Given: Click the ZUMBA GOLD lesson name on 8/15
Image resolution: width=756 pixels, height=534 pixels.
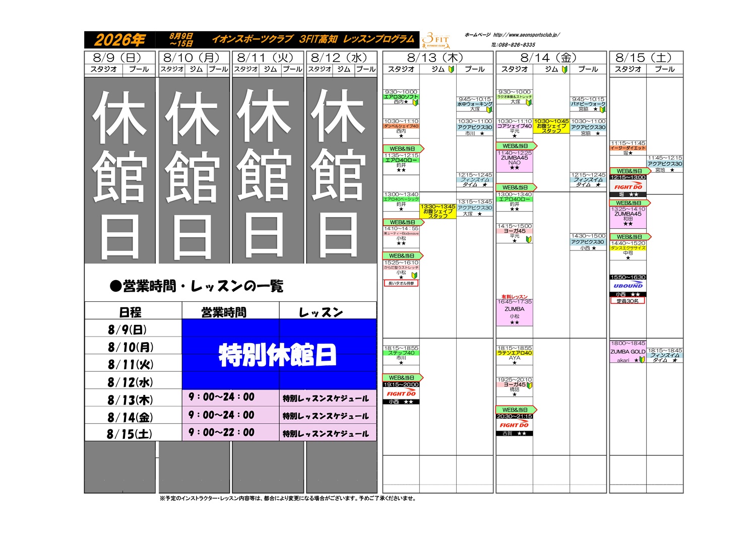Looking at the screenshot, I should [628, 352].
